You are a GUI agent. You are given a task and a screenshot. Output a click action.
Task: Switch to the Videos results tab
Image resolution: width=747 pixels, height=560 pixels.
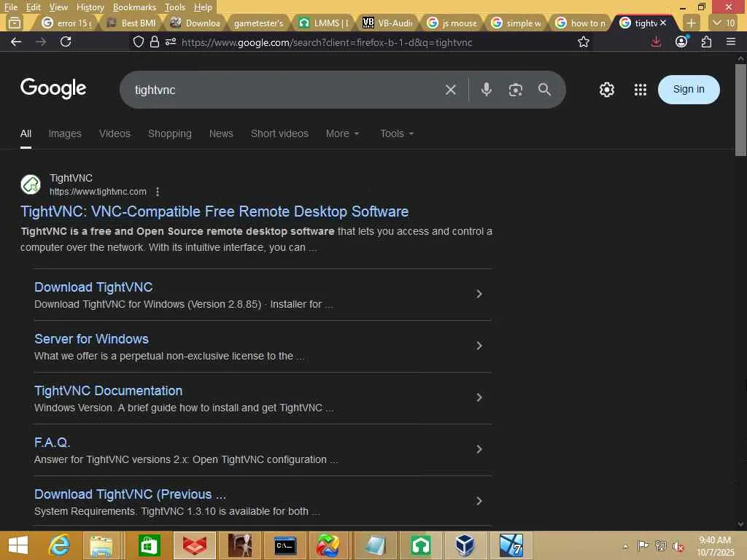115,134
